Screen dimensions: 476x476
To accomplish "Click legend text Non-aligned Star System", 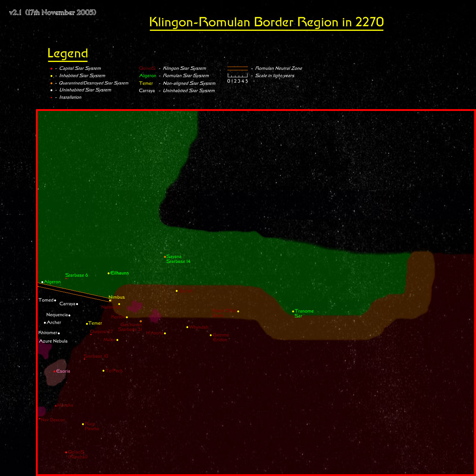I will click(x=189, y=83).
